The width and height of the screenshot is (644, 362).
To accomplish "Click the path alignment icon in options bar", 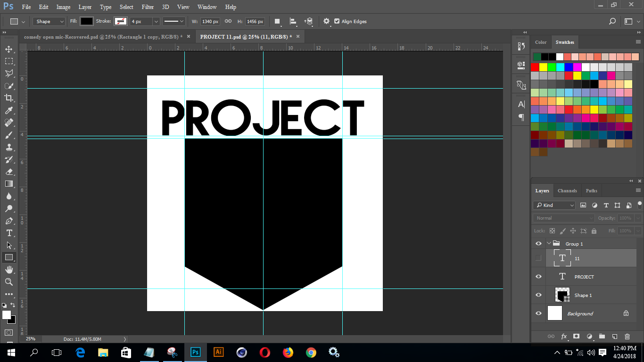I will pyautogui.click(x=293, y=21).
